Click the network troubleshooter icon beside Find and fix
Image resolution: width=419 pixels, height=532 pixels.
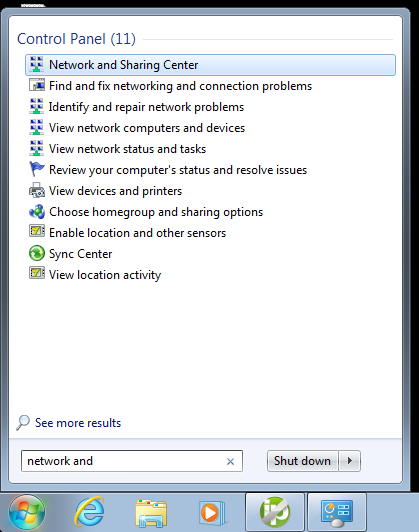37,85
